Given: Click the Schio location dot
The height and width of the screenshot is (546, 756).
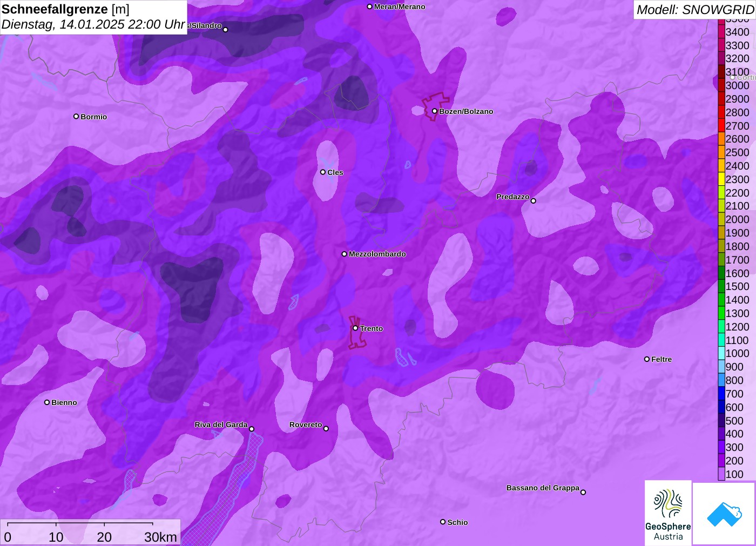Looking at the screenshot, I should 443,522.
